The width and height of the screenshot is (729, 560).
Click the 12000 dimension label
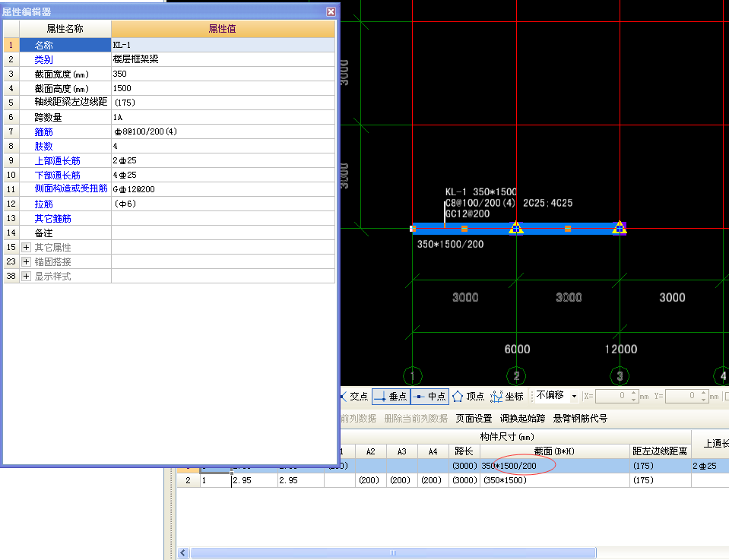click(620, 349)
